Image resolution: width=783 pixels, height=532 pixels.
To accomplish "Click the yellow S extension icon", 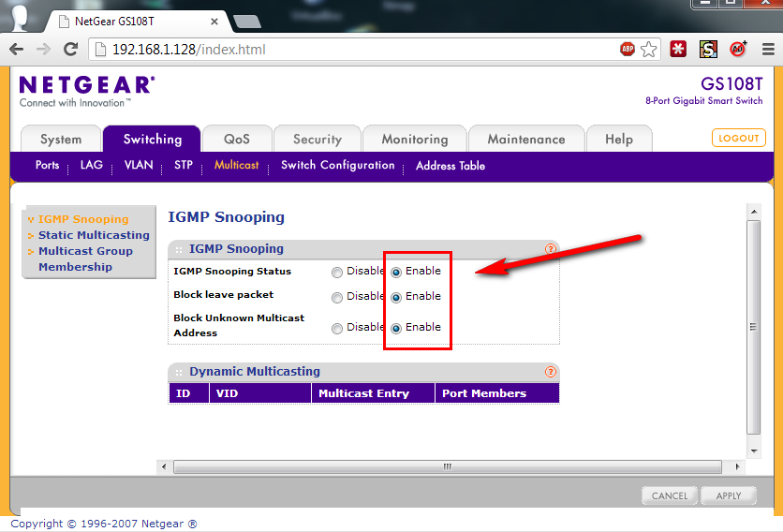I will click(x=708, y=49).
